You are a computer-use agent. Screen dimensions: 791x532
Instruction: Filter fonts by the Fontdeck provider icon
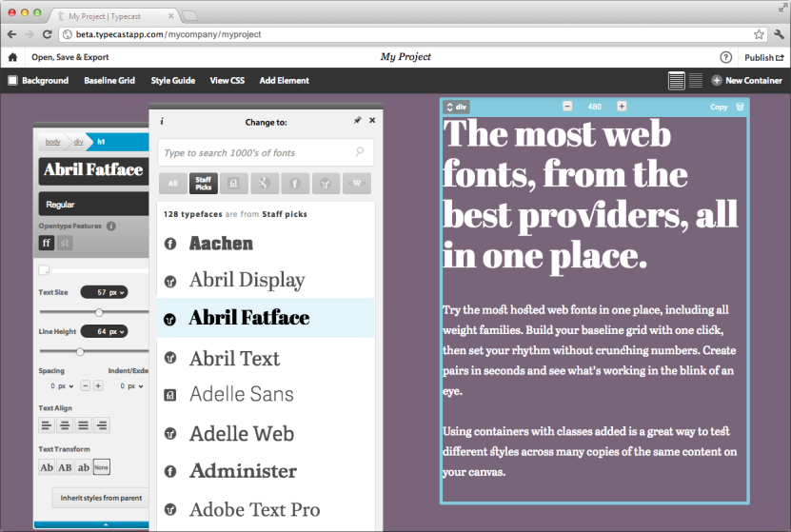[x=233, y=184]
